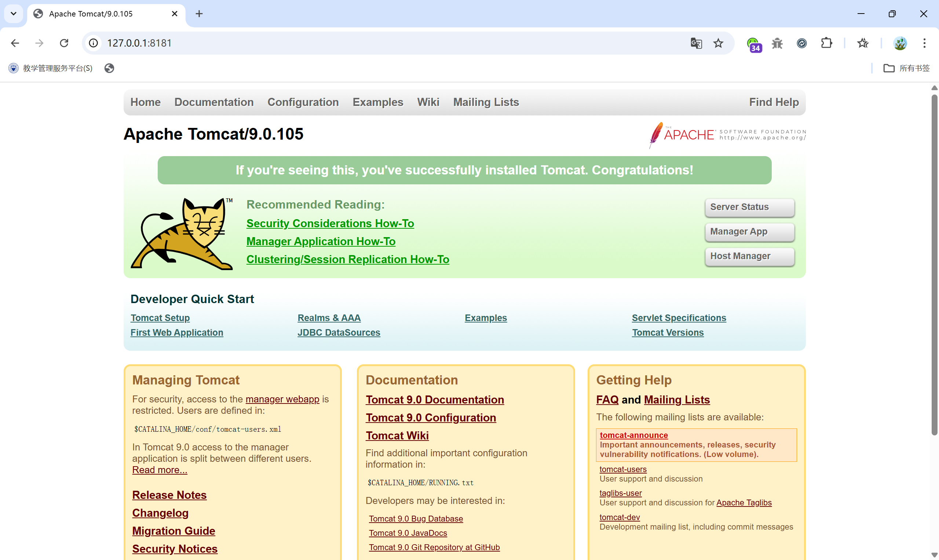The height and width of the screenshot is (560, 939).
Task: Click the reload page icon
Action: point(64,43)
